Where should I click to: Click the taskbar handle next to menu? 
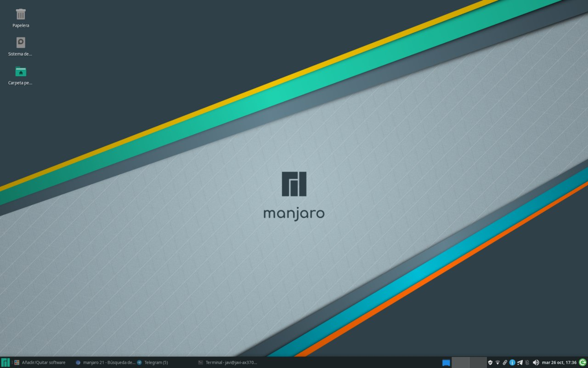coord(12,362)
